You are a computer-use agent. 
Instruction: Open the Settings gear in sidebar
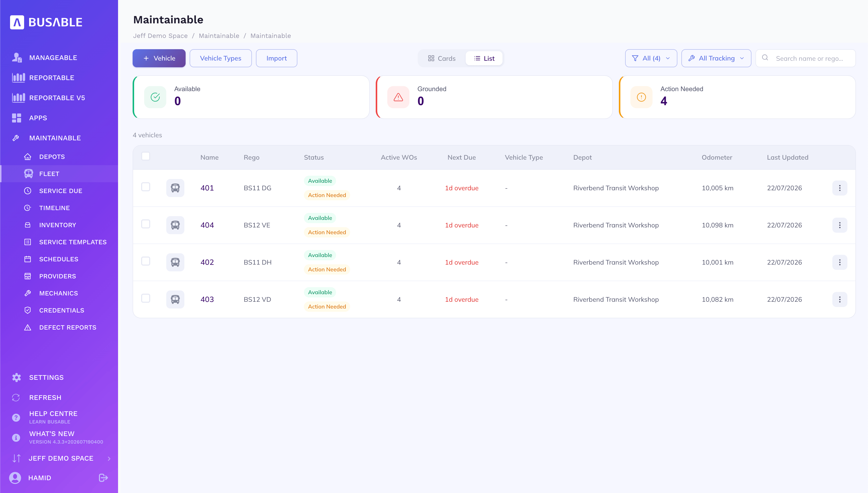click(16, 378)
